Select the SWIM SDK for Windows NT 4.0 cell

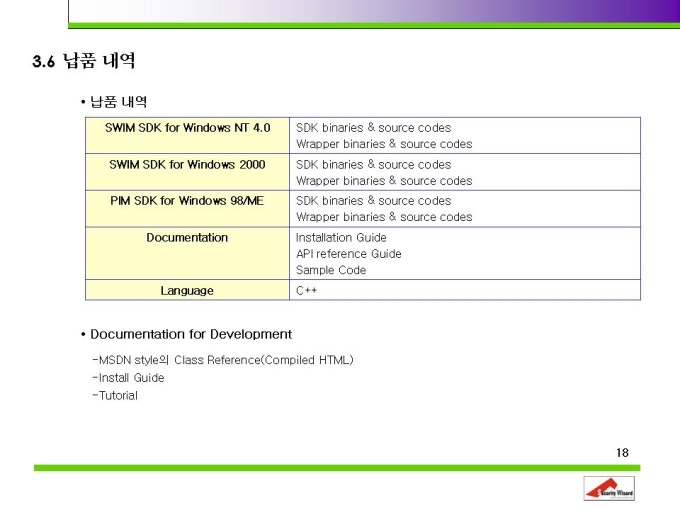coord(187,135)
